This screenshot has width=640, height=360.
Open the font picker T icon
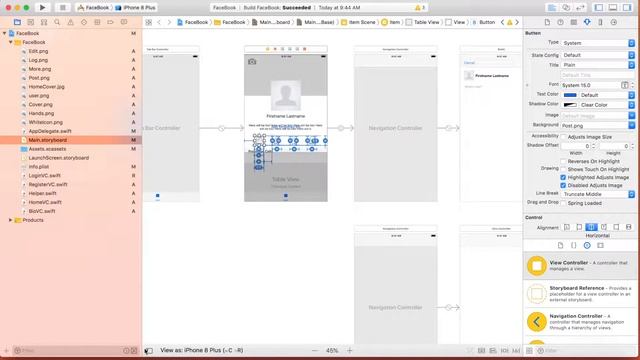pos(624,85)
